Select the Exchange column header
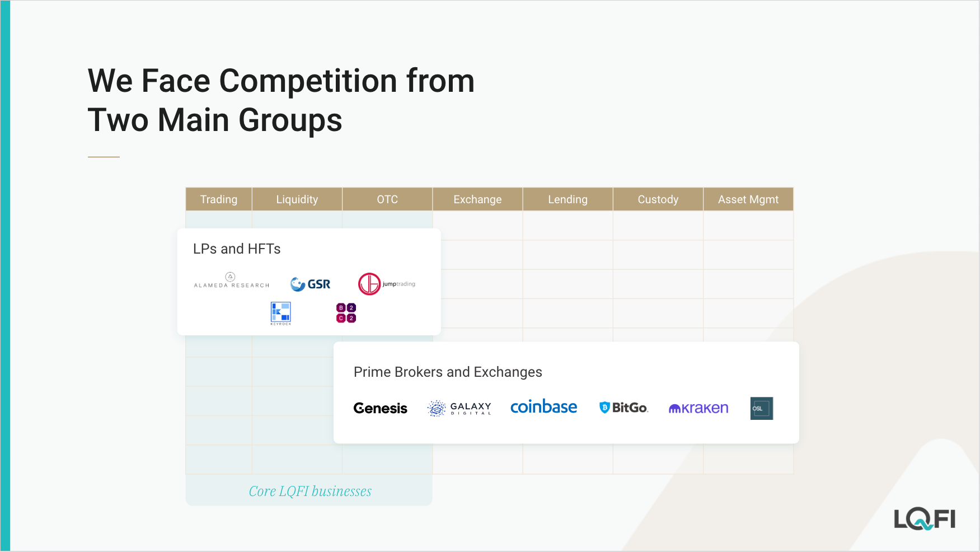The width and height of the screenshot is (980, 552). (477, 199)
